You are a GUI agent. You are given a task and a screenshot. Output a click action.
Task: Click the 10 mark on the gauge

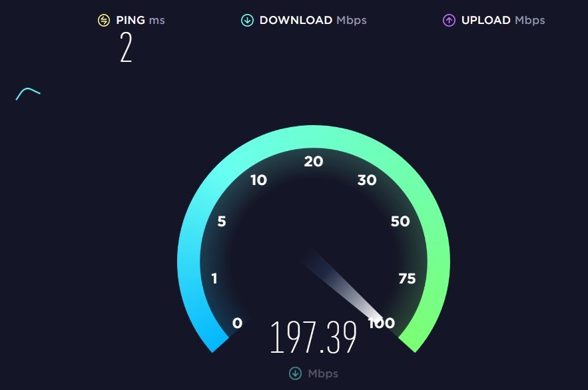(259, 180)
